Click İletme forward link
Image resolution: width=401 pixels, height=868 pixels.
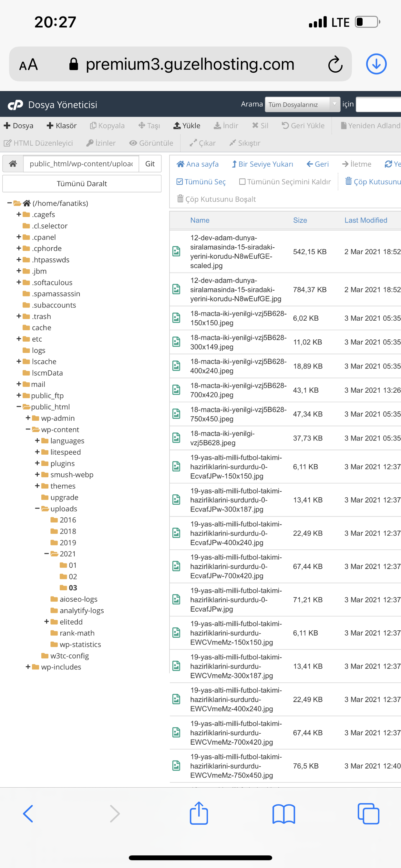pyautogui.click(x=356, y=164)
